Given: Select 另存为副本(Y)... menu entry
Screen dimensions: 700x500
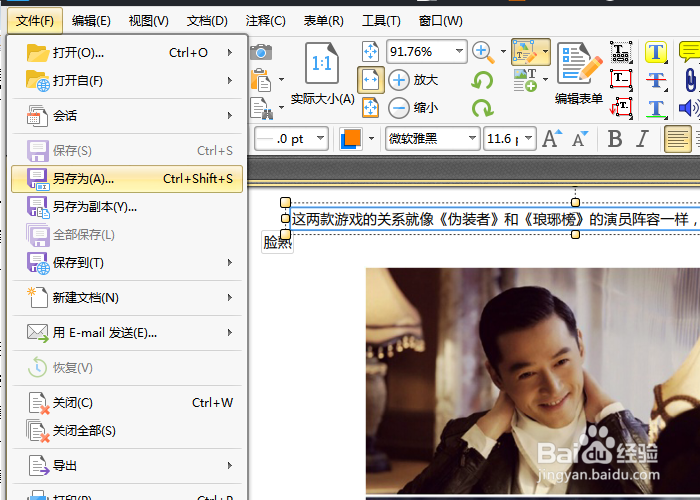Looking at the screenshot, I should point(127,207).
